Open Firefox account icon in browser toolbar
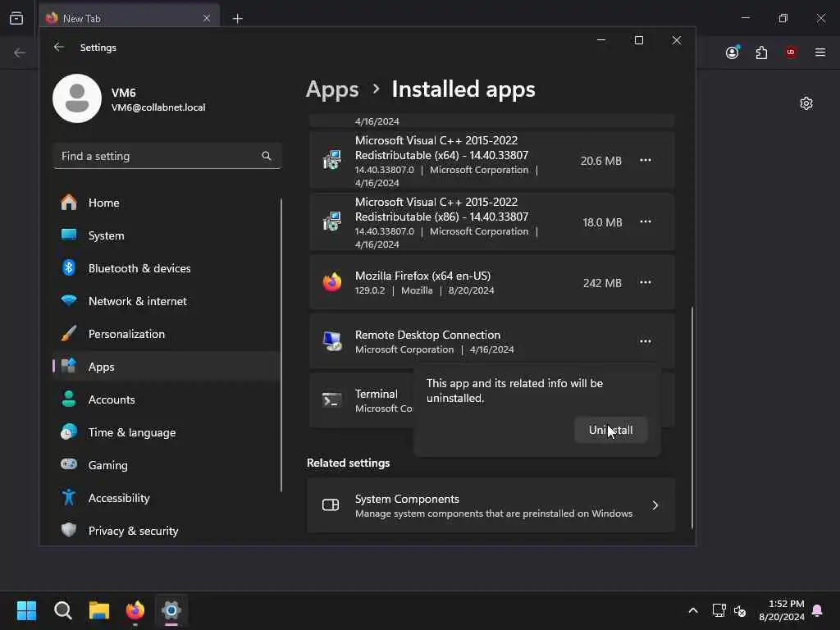 pos(733,52)
